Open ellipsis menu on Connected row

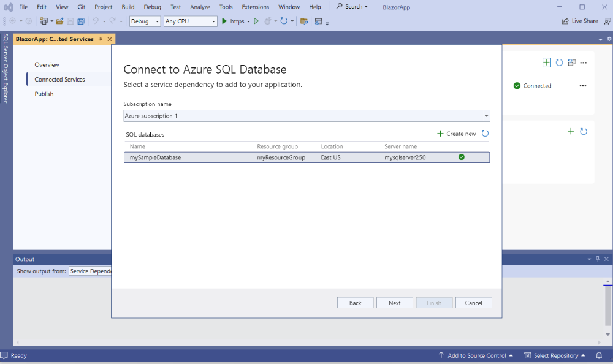point(583,86)
